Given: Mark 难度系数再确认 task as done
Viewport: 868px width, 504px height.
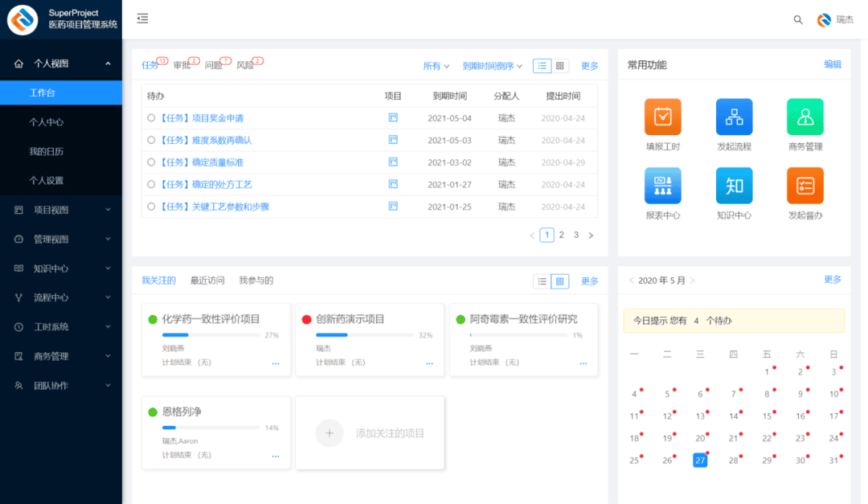Looking at the screenshot, I should [151, 140].
